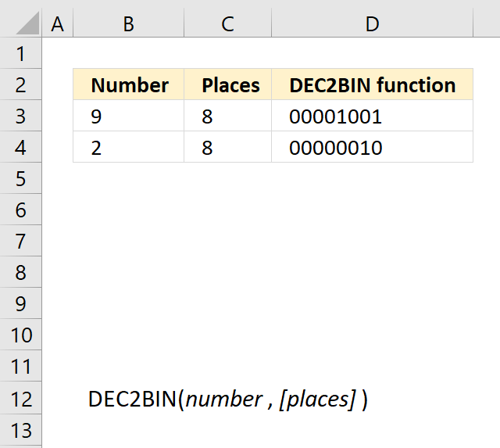
Task: Select cell containing number 9
Action: [128, 116]
